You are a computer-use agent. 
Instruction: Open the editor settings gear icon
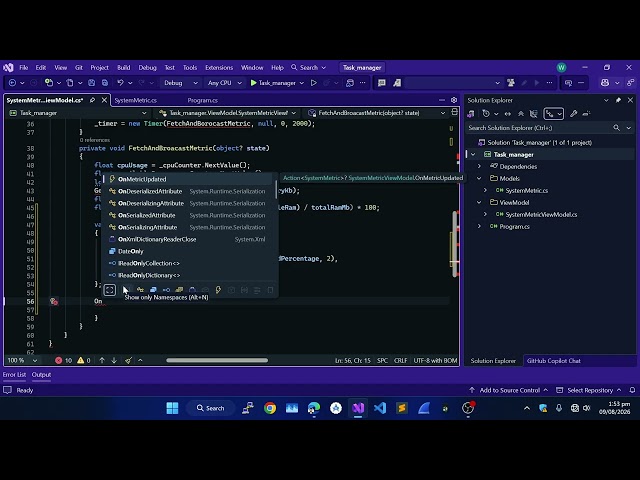point(454,100)
